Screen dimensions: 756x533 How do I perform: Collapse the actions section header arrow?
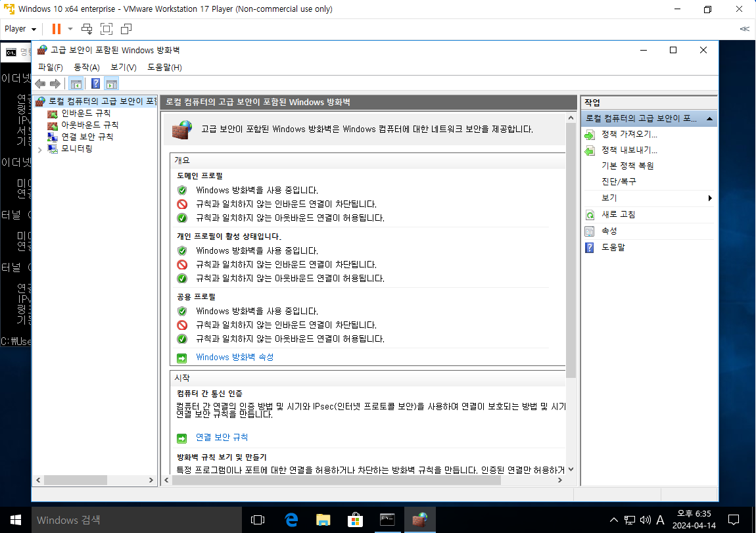point(709,118)
